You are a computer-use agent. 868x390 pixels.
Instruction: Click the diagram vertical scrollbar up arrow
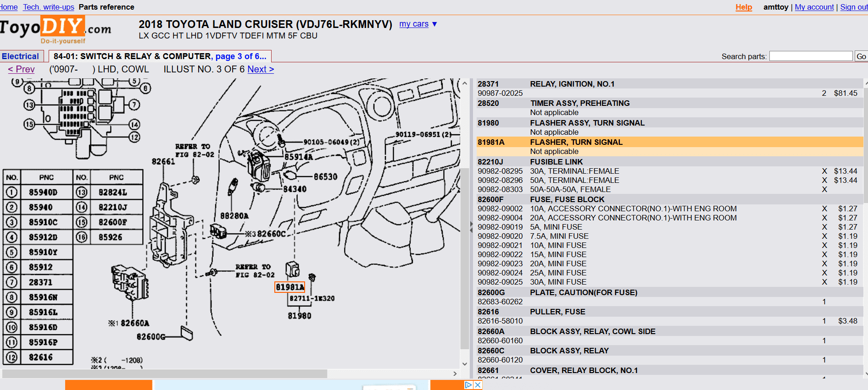coord(465,83)
